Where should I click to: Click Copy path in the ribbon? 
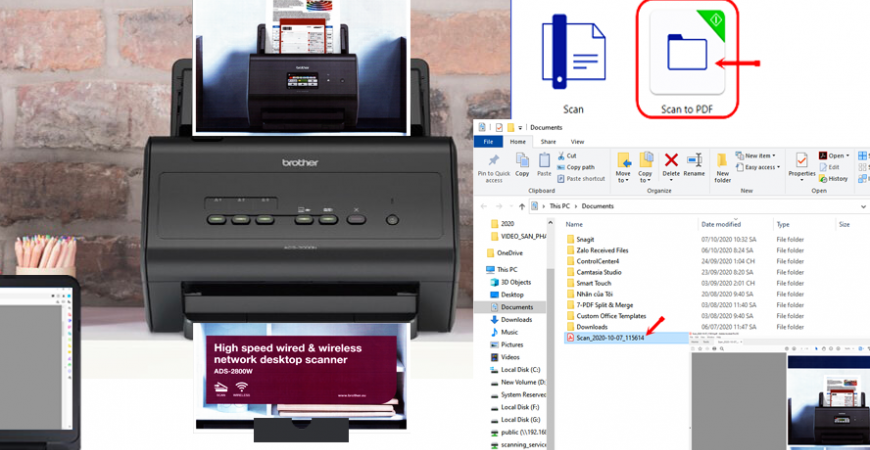coord(575,167)
